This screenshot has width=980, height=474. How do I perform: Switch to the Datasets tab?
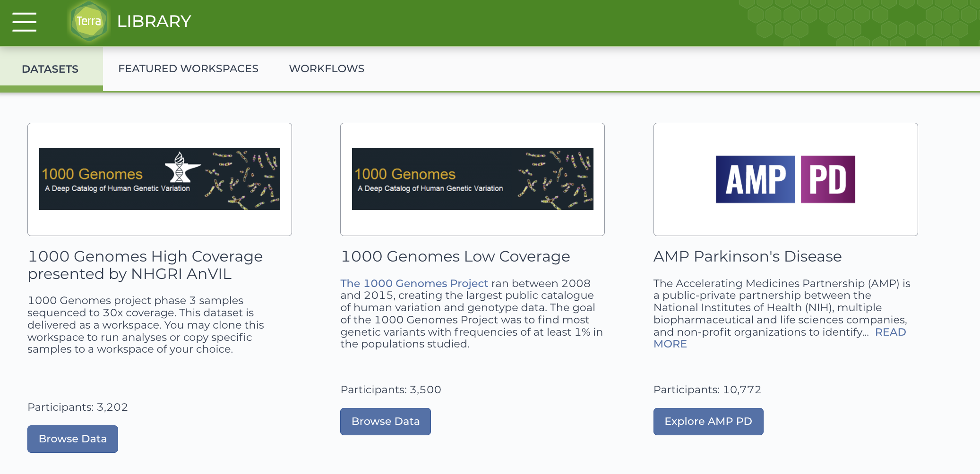(51, 69)
